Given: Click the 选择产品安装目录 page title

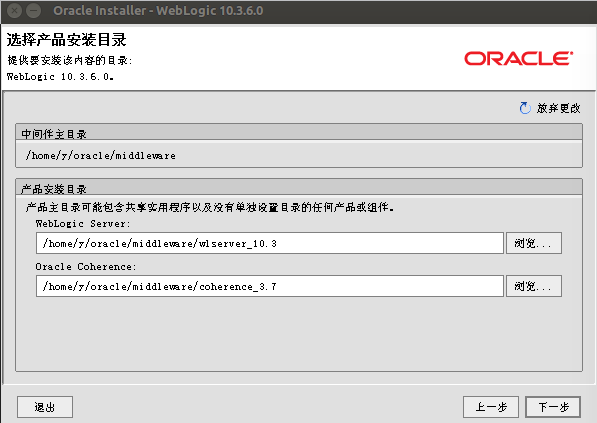Looking at the screenshot, I should [x=66, y=40].
